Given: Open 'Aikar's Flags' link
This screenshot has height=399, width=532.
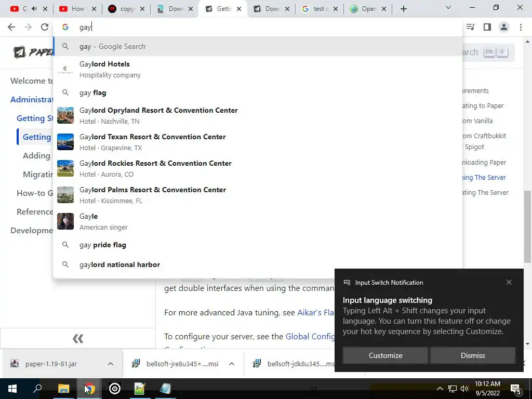Looking at the screenshot, I should tap(316, 312).
